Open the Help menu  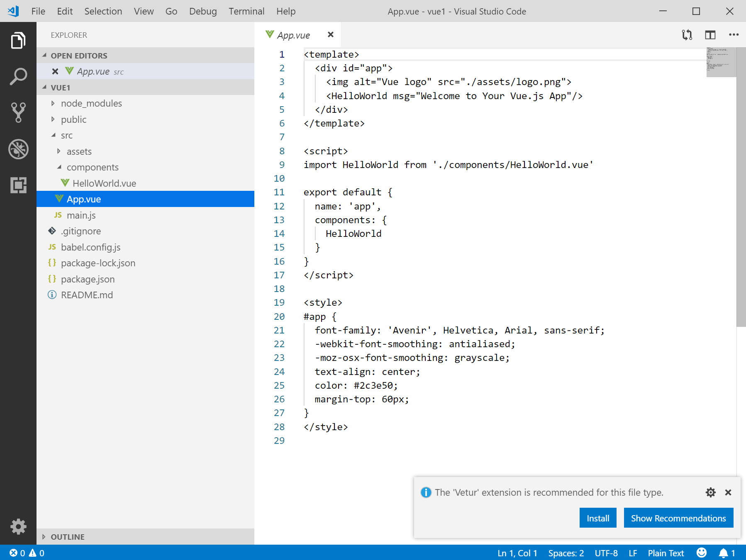tap(286, 11)
